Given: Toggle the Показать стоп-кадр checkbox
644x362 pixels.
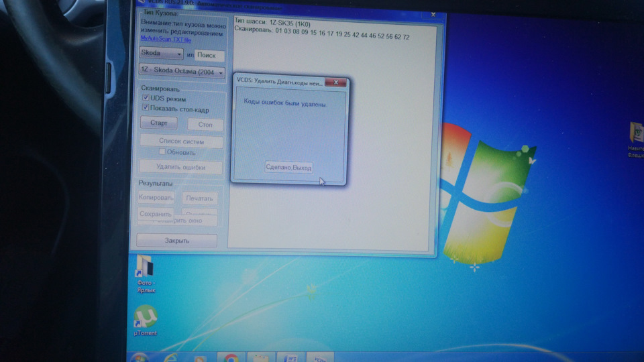Looking at the screenshot, I should click(x=146, y=107).
